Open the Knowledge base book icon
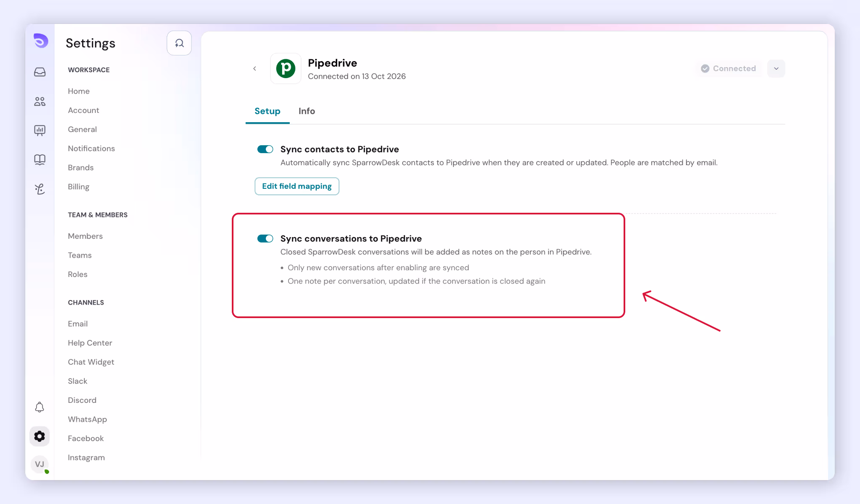The height and width of the screenshot is (504, 860). (40, 159)
